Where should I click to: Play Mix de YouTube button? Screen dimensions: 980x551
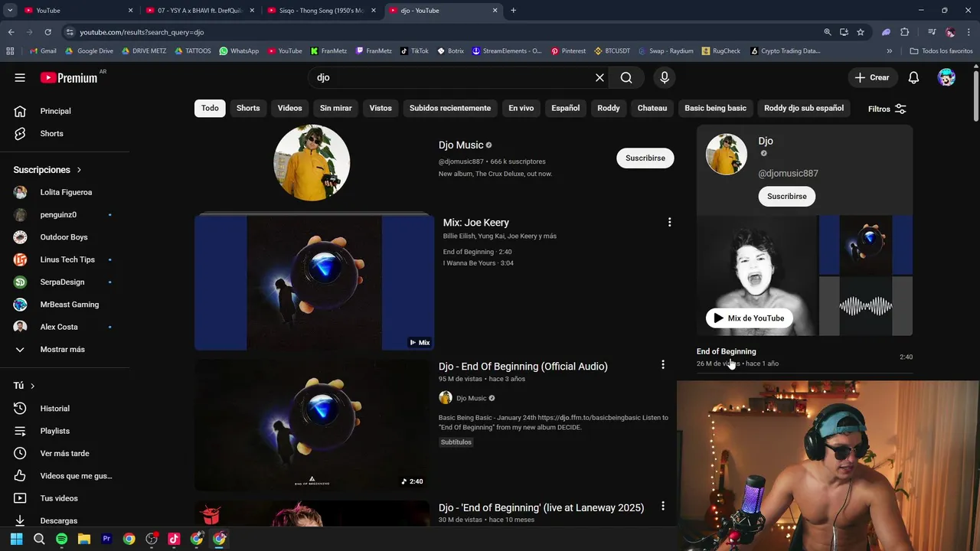click(x=749, y=318)
